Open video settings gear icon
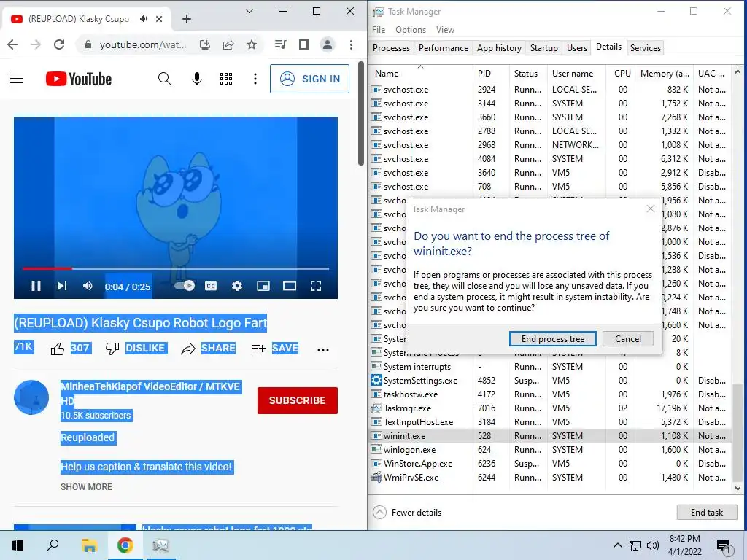The width and height of the screenshot is (747, 560). point(237,286)
